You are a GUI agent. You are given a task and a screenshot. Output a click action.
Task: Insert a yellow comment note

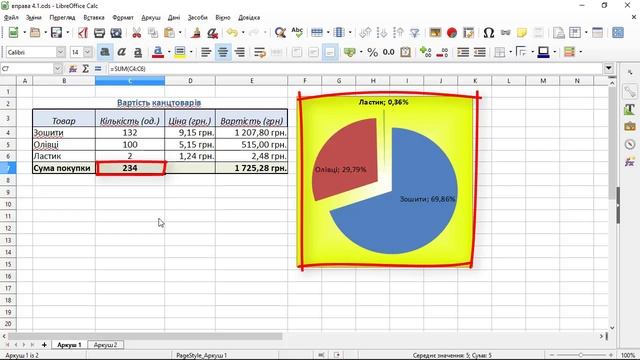coord(522,33)
